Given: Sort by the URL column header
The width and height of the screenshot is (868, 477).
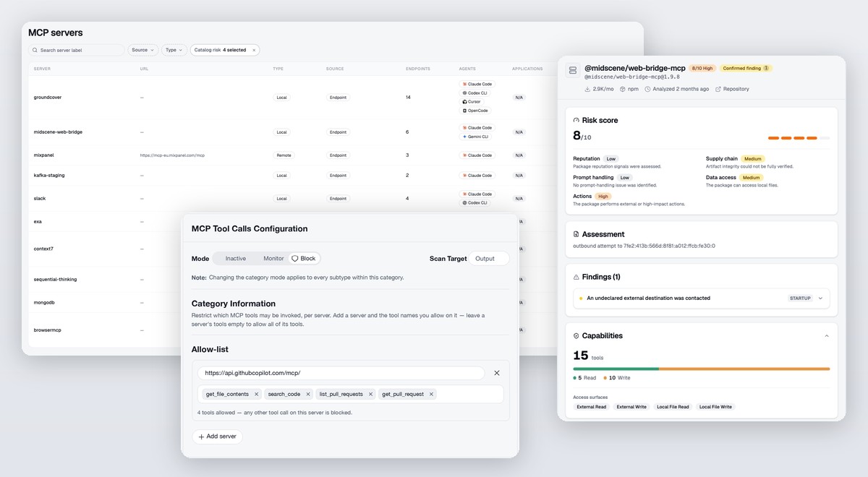Looking at the screenshot, I should click(x=144, y=69).
